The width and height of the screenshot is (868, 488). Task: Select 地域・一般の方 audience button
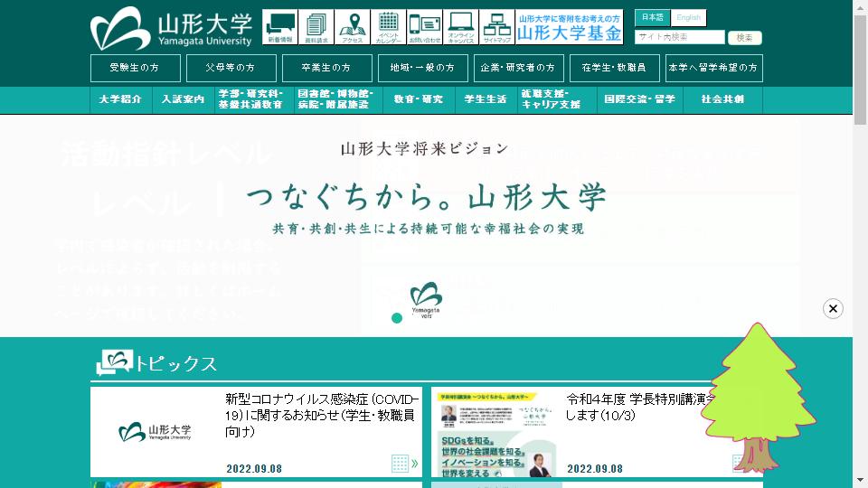[422, 68]
